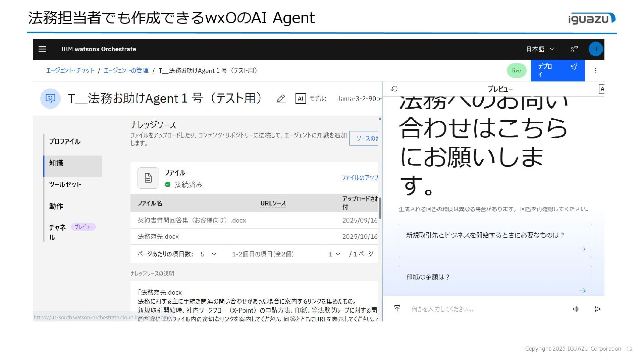This screenshot has width=644, height=362.
Task: Select the 契約書質問回答集 docx file row
Action: tap(254, 221)
